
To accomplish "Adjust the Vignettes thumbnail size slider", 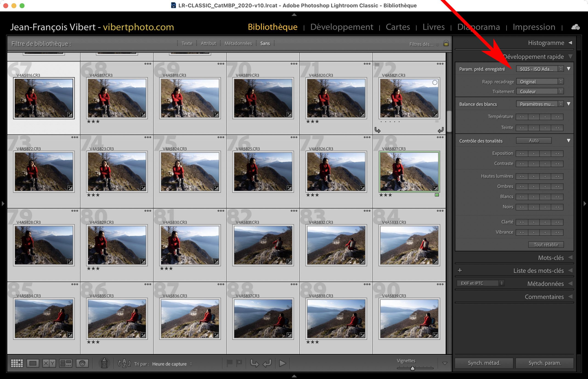I will (x=413, y=368).
